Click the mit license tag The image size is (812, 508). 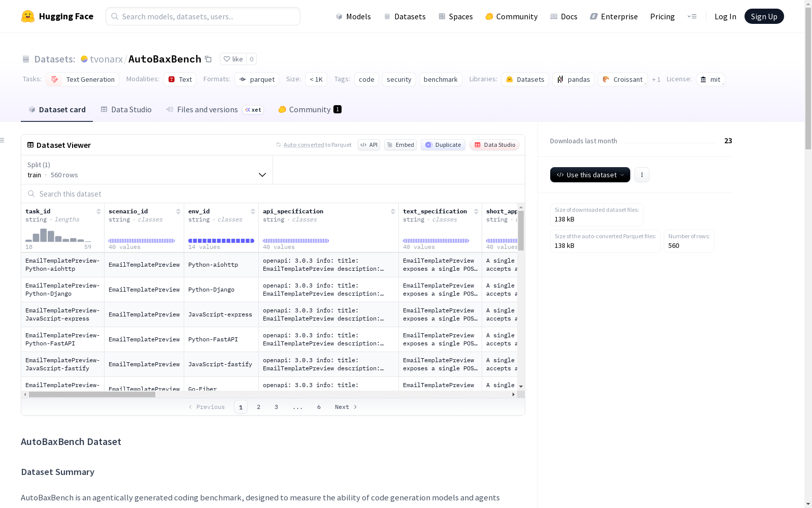coord(710,79)
